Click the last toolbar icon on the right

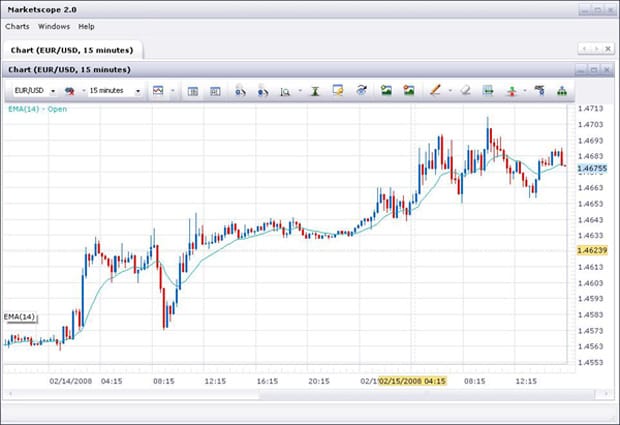(x=562, y=90)
